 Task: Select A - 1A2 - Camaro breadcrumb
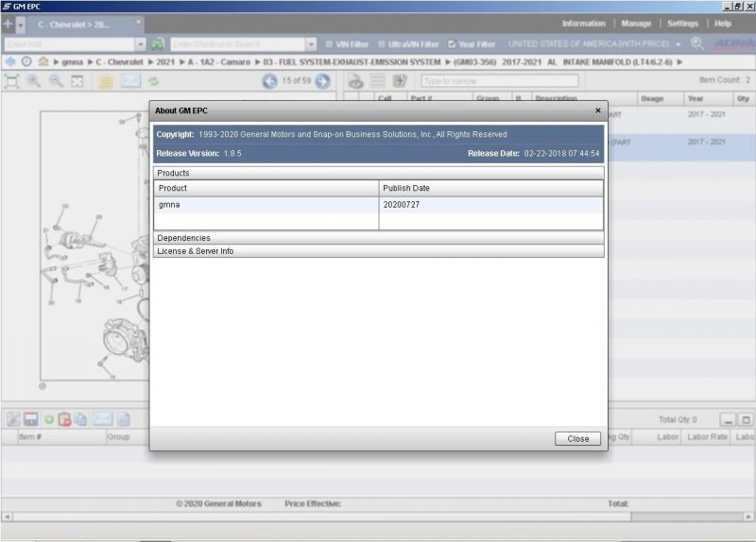tap(219, 62)
